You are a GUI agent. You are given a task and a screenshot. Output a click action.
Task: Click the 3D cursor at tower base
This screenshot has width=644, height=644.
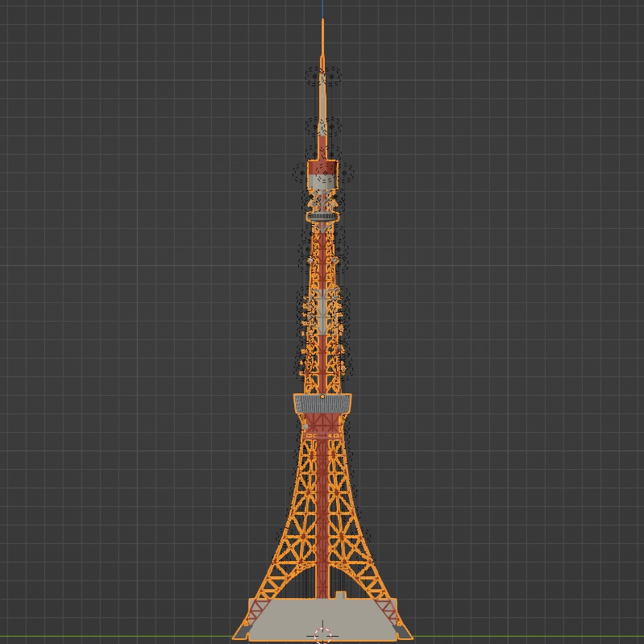click(322, 635)
